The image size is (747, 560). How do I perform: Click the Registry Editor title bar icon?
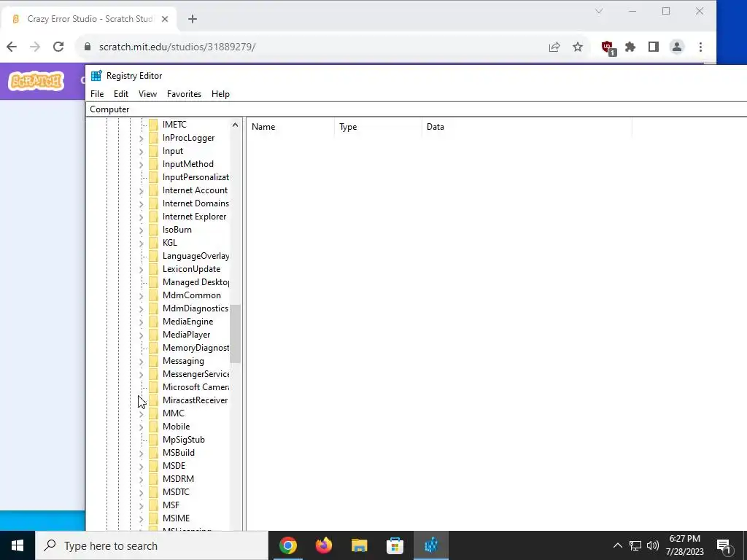point(96,76)
